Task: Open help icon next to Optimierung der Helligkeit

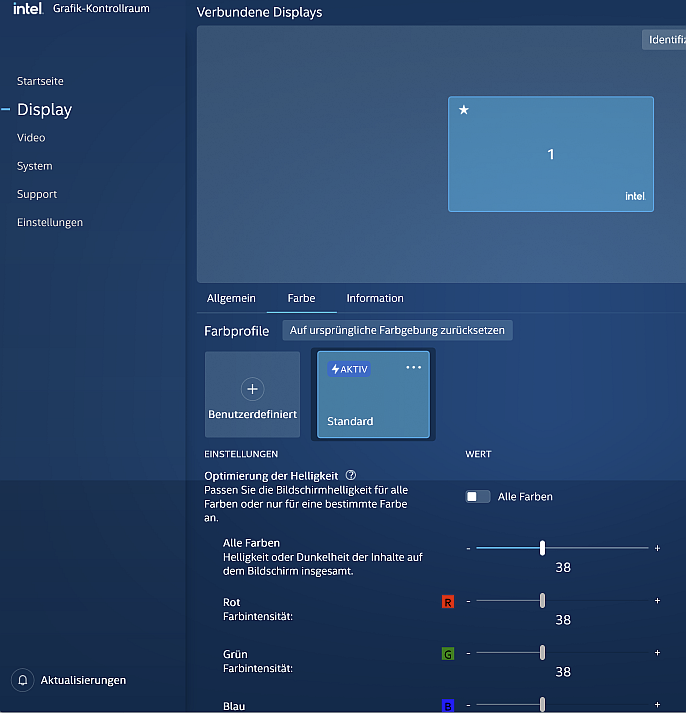Action: tap(351, 475)
